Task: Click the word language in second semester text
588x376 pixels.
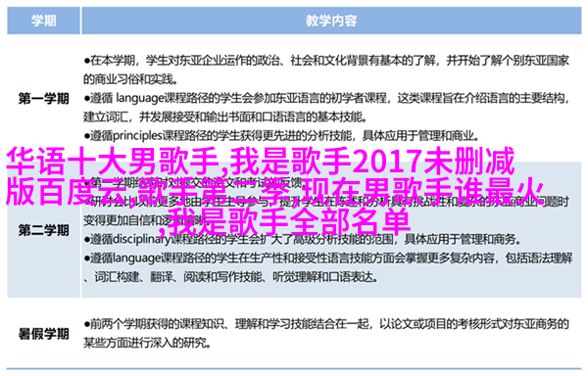Action: 137,258
